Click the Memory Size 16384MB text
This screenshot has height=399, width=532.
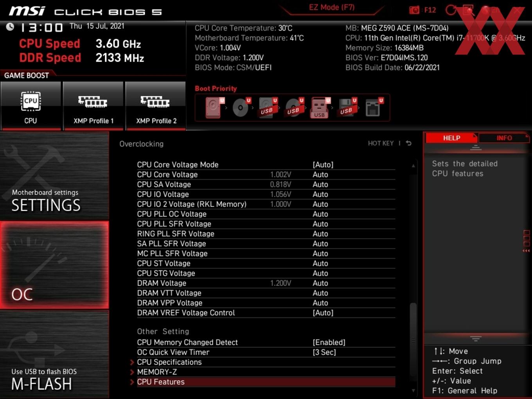385,48
